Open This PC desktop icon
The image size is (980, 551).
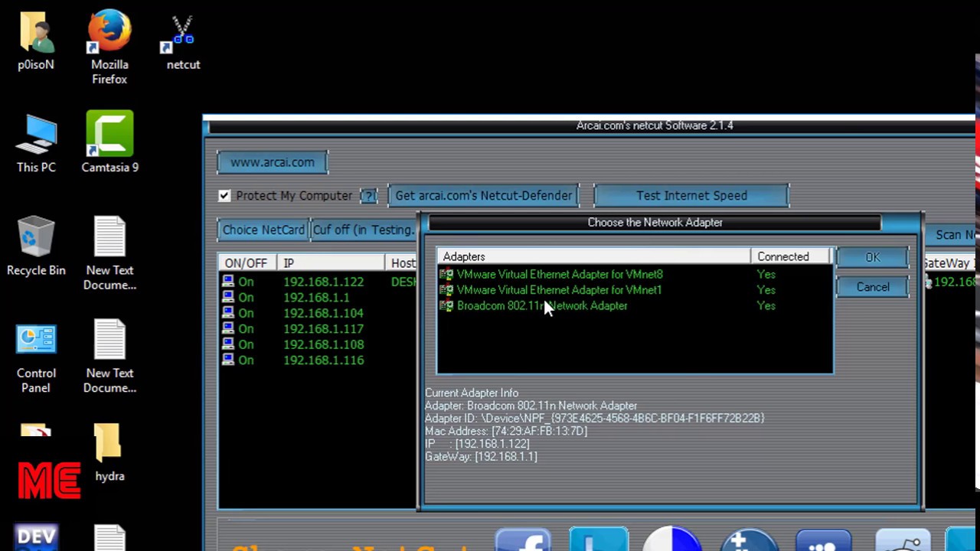click(x=36, y=135)
